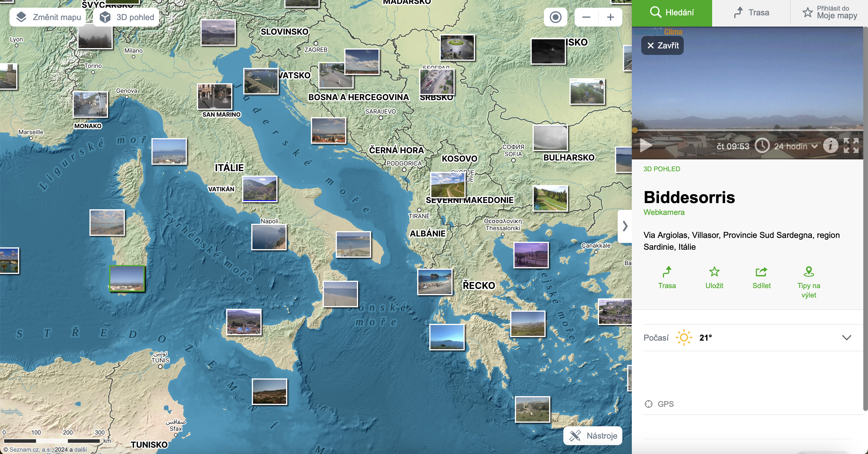
Task: Click the webcam info icon
Action: pyautogui.click(x=830, y=146)
